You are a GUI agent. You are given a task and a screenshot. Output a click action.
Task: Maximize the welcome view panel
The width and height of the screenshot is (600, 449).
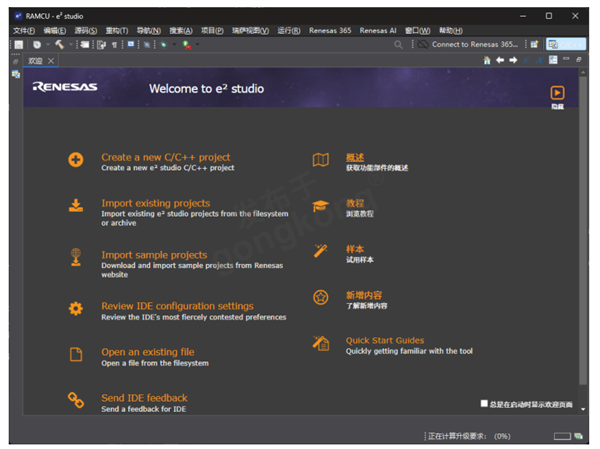click(579, 59)
